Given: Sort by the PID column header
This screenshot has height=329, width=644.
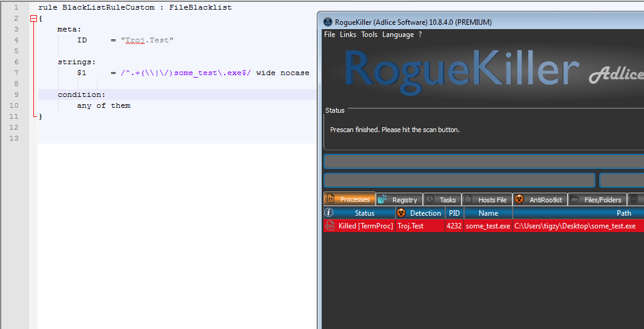Looking at the screenshot, I should (454, 213).
